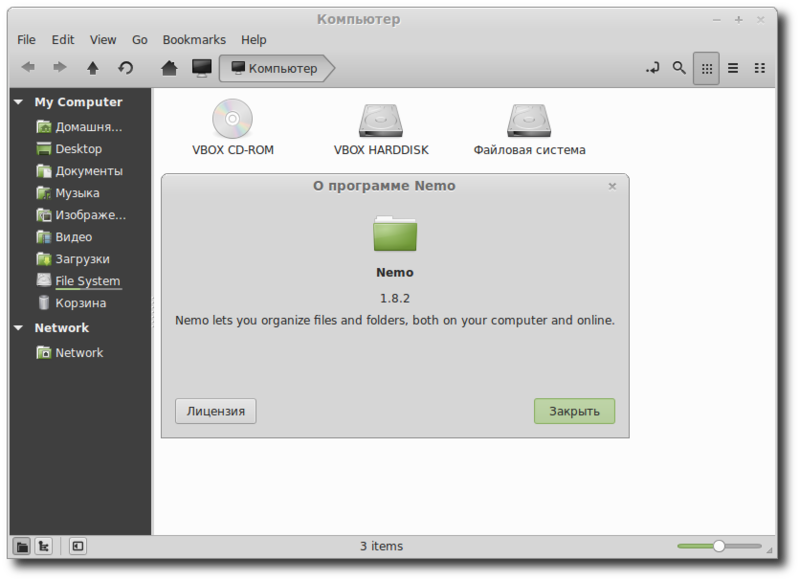Open the Bookmarks menu
Image resolution: width=800 pixels, height=581 pixels.
point(194,39)
